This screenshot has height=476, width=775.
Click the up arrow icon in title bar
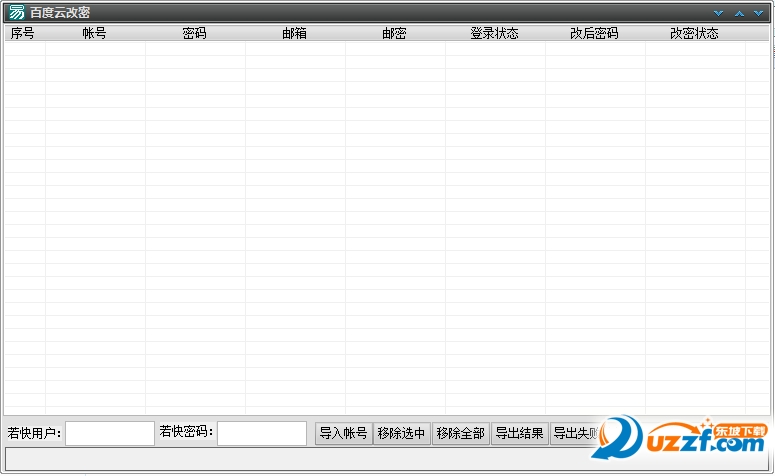[x=739, y=13]
